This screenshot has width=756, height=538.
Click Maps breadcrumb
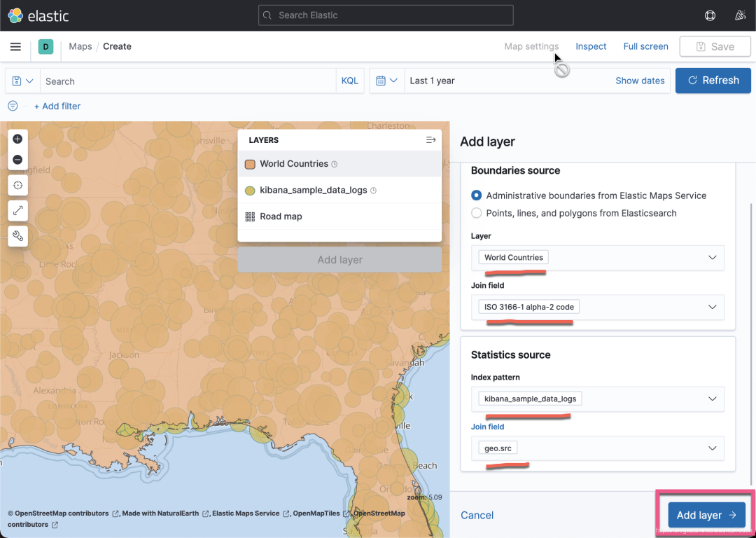click(x=80, y=46)
